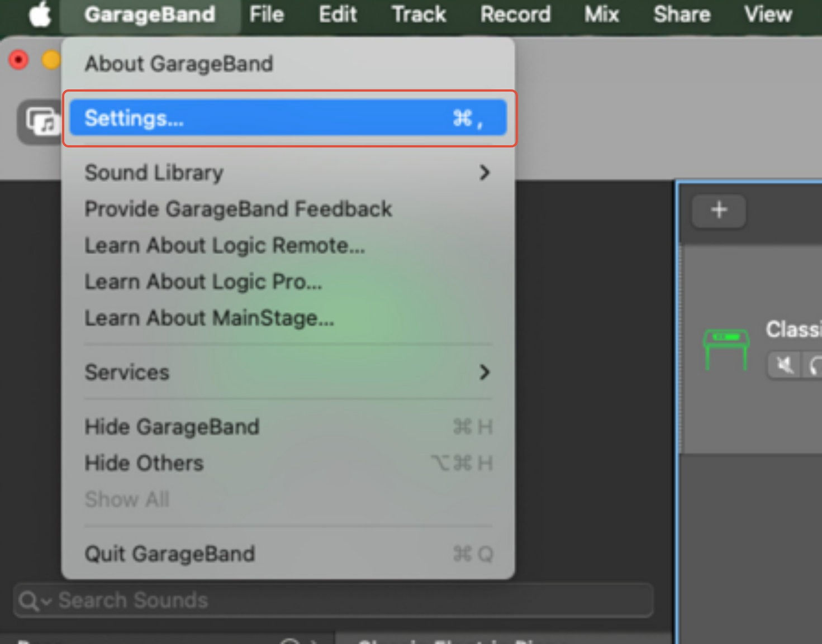This screenshot has width=822, height=644.
Task: Select Learn About MainStage...
Action: (x=288, y=318)
